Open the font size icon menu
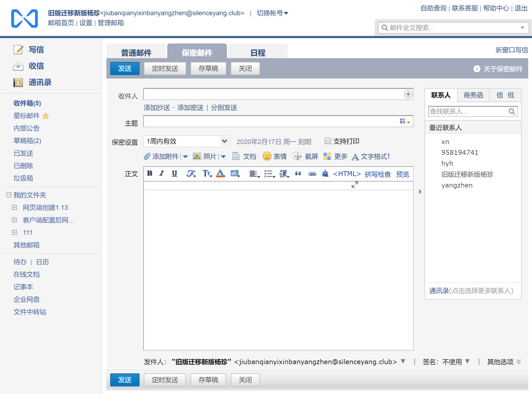532x394 pixels. coord(207,173)
